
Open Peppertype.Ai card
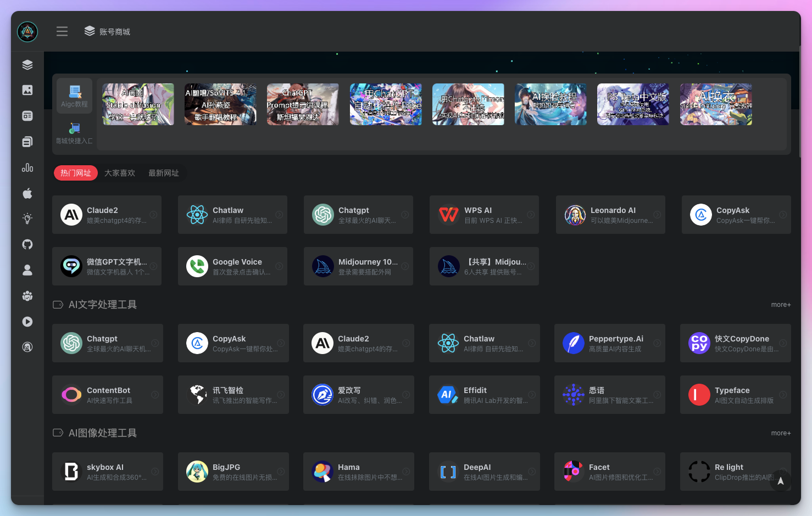pyautogui.click(x=610, y=343)
